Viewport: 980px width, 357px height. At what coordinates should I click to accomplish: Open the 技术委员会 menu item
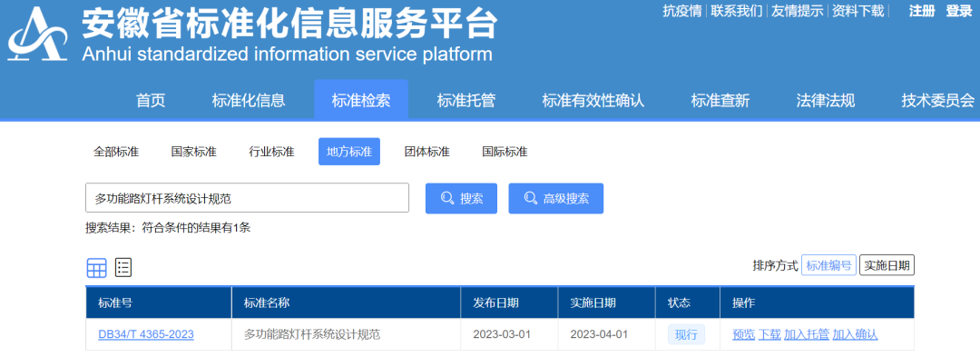click(937, 100)
